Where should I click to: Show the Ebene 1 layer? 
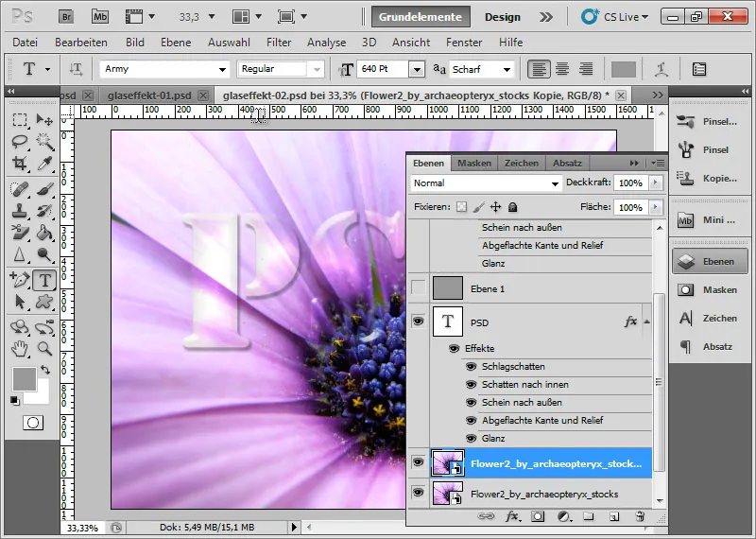pos(419,288)
